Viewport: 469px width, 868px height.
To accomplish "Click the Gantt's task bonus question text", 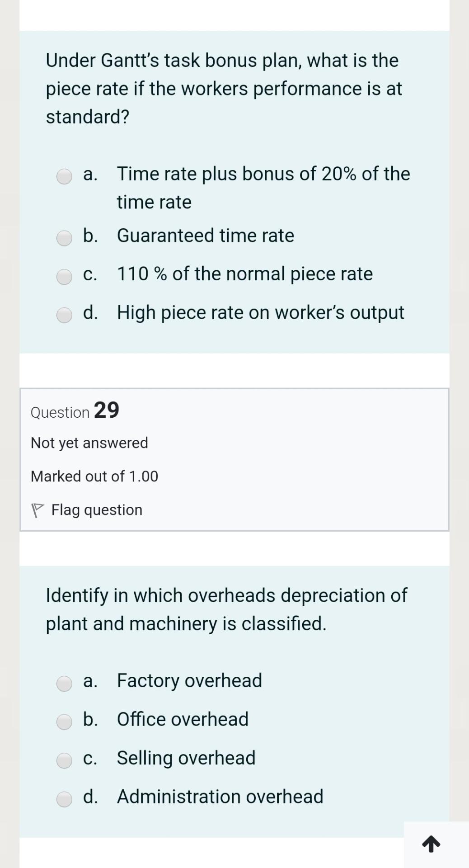I will coord(221,88).
